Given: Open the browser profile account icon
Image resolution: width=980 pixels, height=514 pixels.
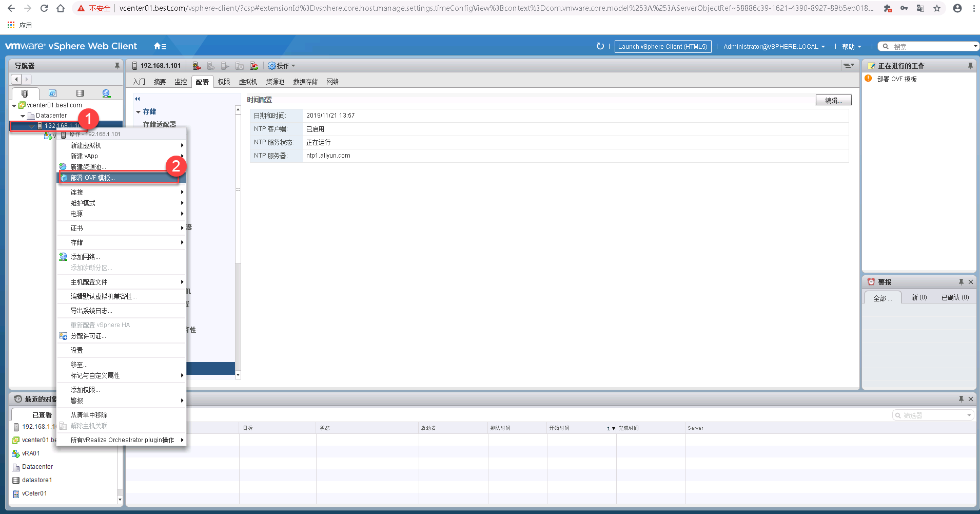Looking at the screenshot, I should (x=957, y=8).
